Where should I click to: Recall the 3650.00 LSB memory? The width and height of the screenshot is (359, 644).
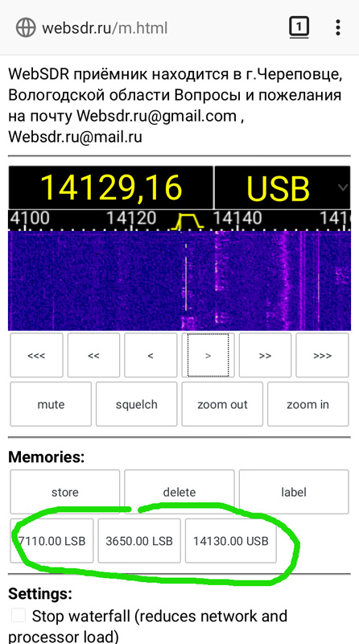(139, 540)
